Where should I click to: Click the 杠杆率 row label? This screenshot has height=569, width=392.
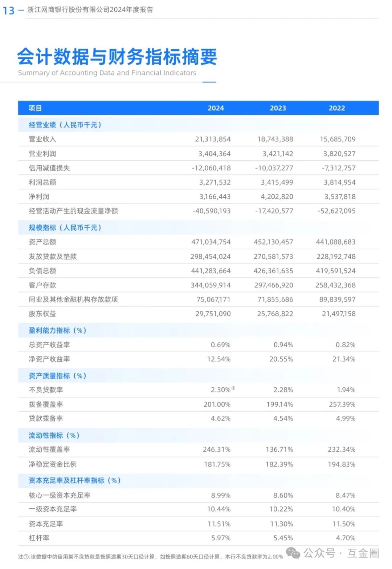click(x=39, y=538)
